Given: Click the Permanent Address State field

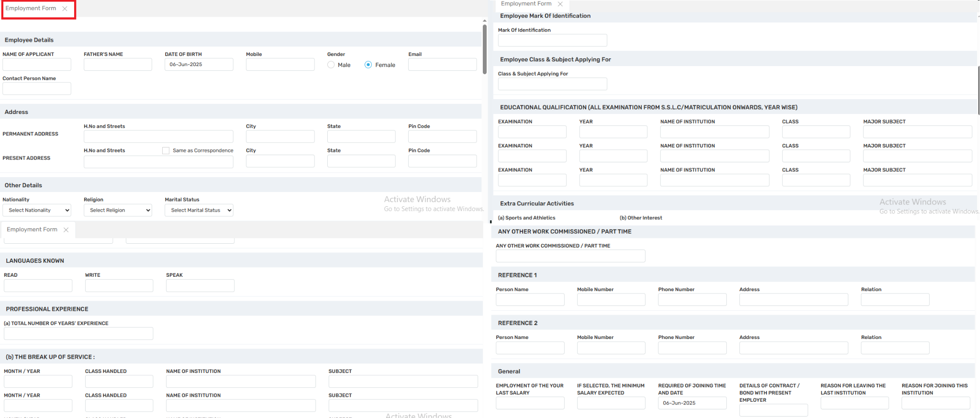Looking at the screenshot, I should 361,136.
